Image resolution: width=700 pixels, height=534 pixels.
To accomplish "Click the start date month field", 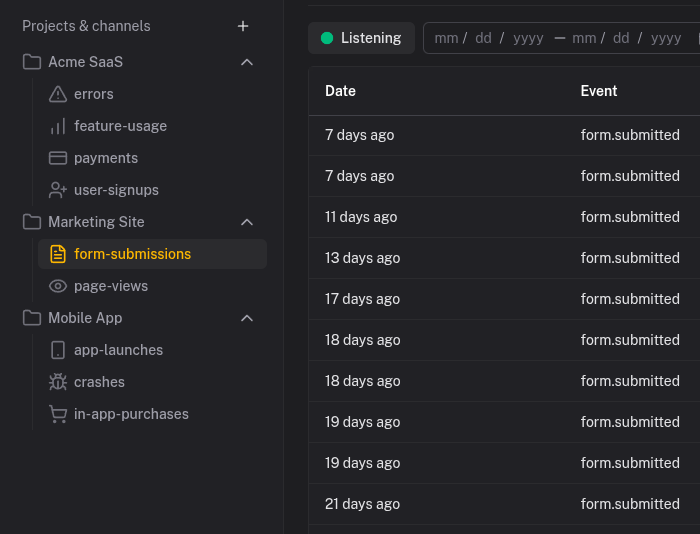I will coord(446,38).
